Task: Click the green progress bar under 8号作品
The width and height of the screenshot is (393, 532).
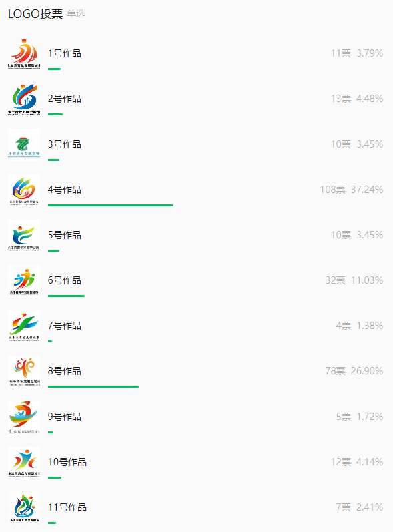Action: pos(93,386)
